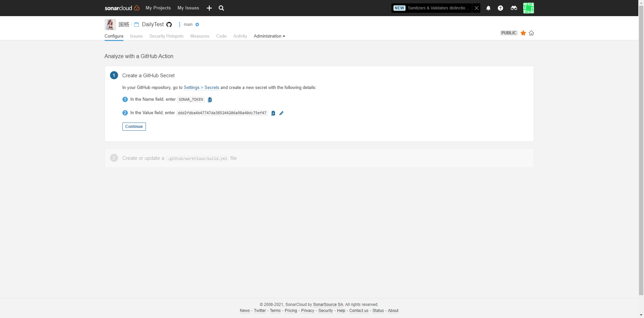Open the plus creation menu in the navbar
644x318 pixels.
tap(209, 8)
